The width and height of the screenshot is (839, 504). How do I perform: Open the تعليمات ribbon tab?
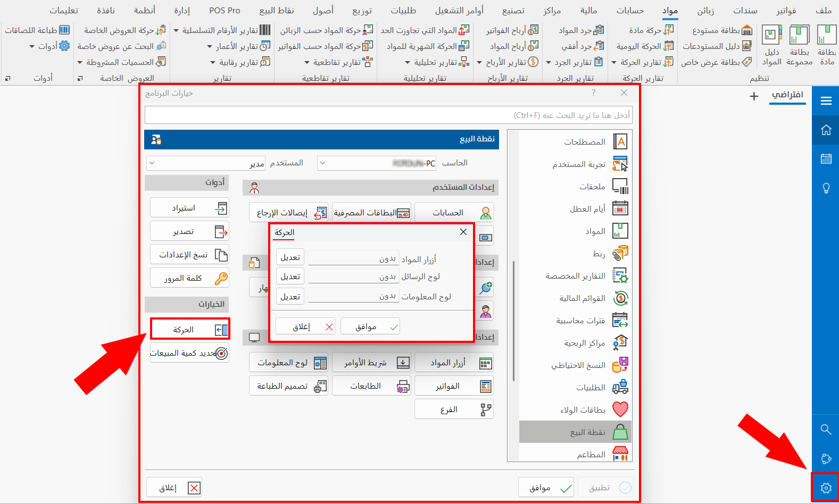click(x=64, y=10)
